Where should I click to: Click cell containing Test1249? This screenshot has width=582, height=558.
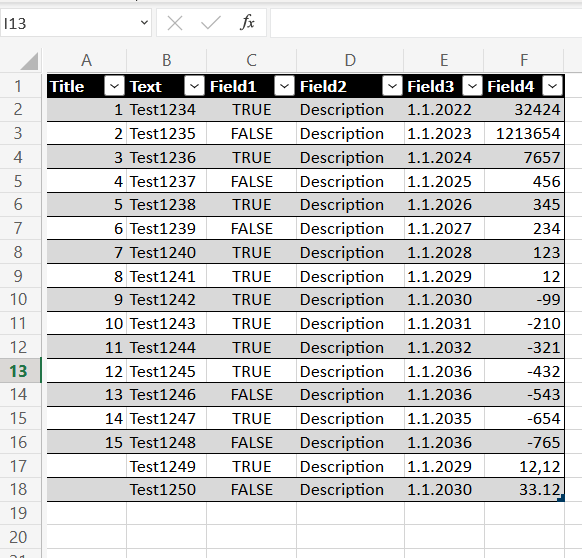click(x=167, y=467)
